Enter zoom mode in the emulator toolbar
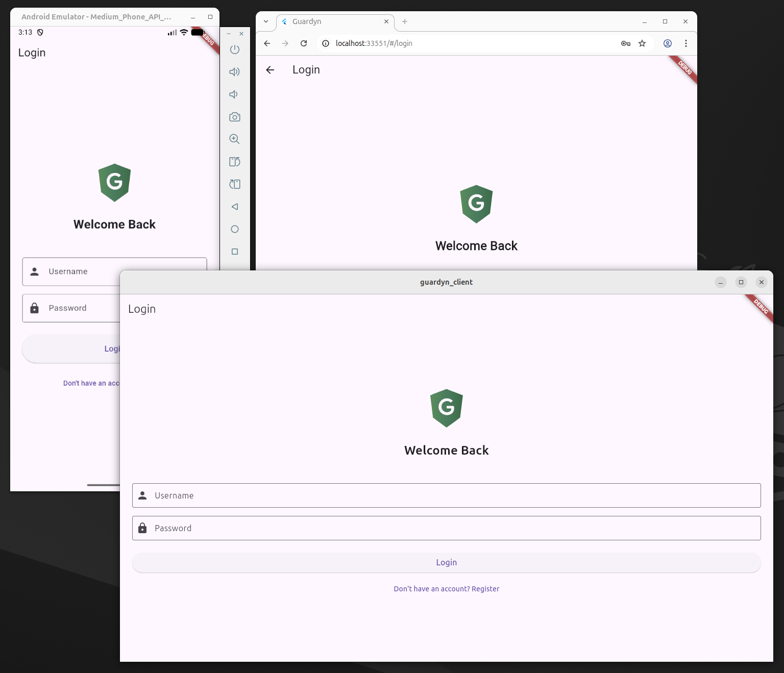The height and width of the screenshot is (673, 784). click(x=234, y=139)
